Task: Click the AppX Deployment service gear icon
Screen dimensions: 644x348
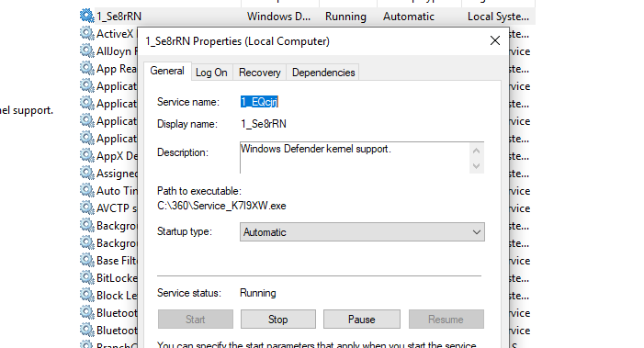Action: (86, 155)
